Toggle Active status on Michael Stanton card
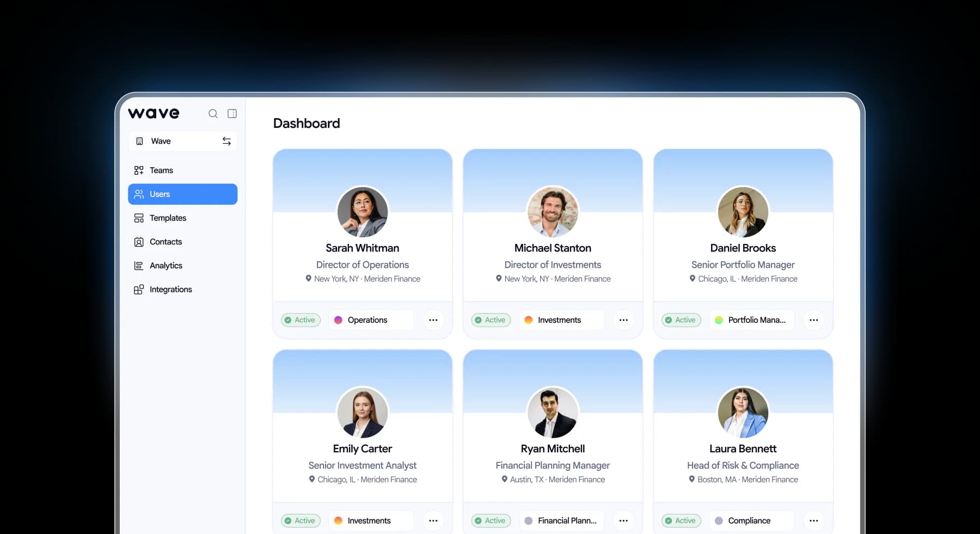This screenshot has height=534, width=980. pyautogui.click(x=491, y=320)
